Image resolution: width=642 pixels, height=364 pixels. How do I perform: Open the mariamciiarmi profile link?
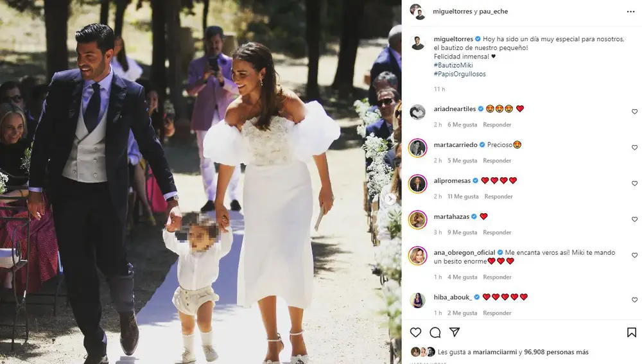click(495, 352)
